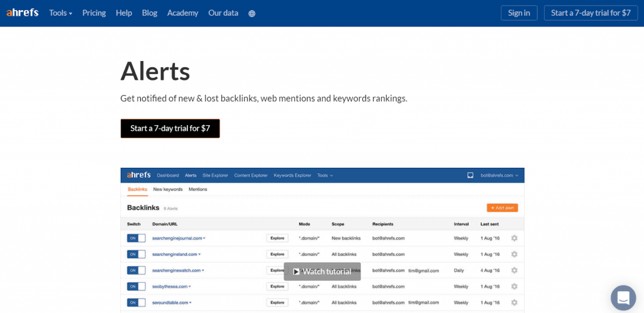Expand searchengineland.com domain dropdown arrow
The width and height of the screenshot is (644, 313).
tap(199, 255)
